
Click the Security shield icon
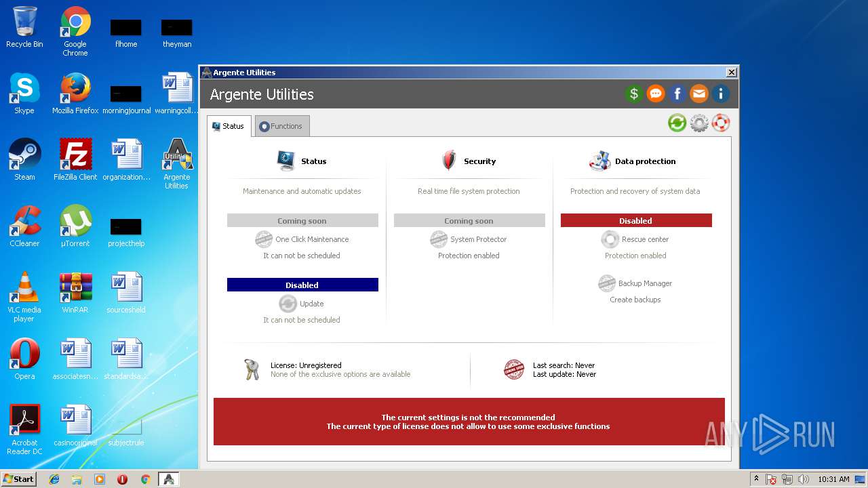(449, 161)
